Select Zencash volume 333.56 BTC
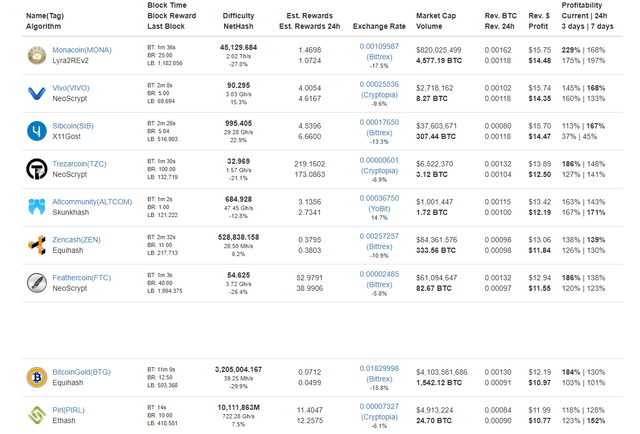Viewport: 640px width, 434px height. (436, 250)
